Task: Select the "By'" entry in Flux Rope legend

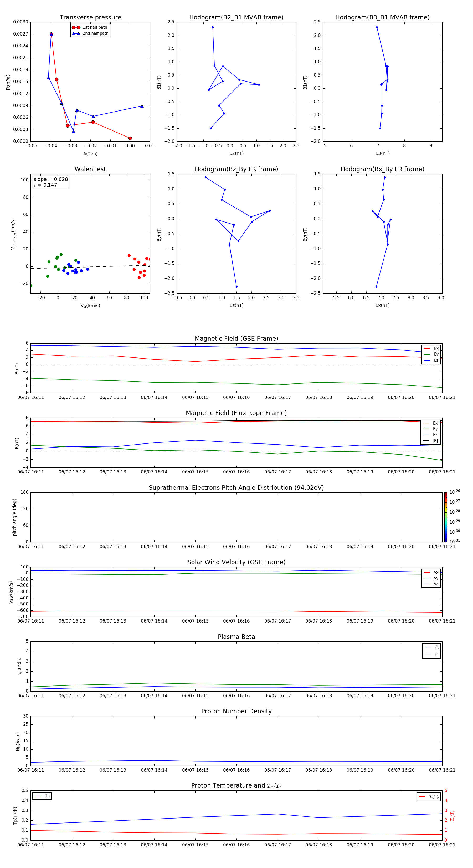Action: (431, 429)
